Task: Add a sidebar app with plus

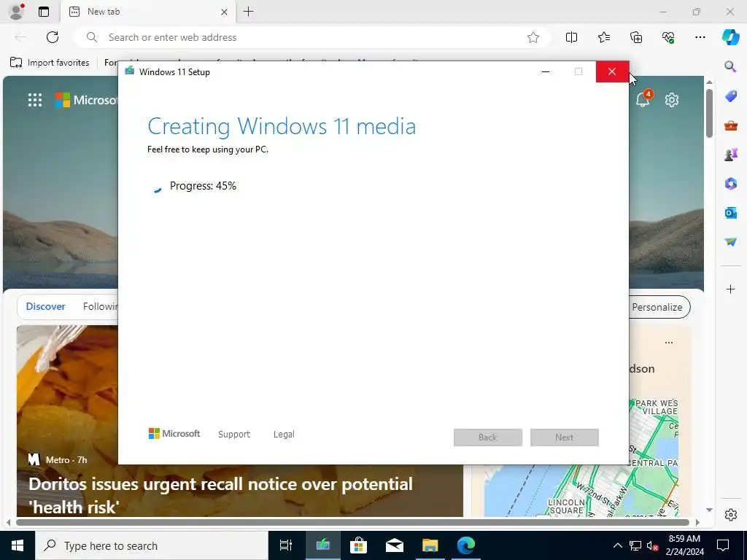Action: [730, 289]
